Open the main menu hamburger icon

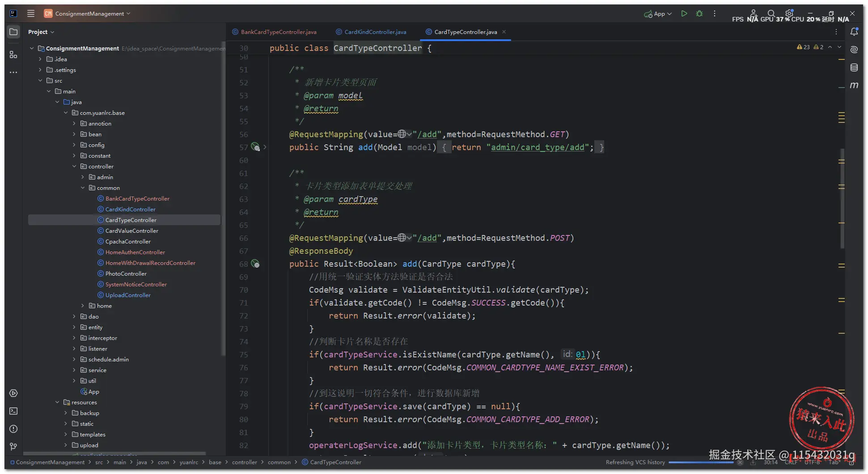31,13
